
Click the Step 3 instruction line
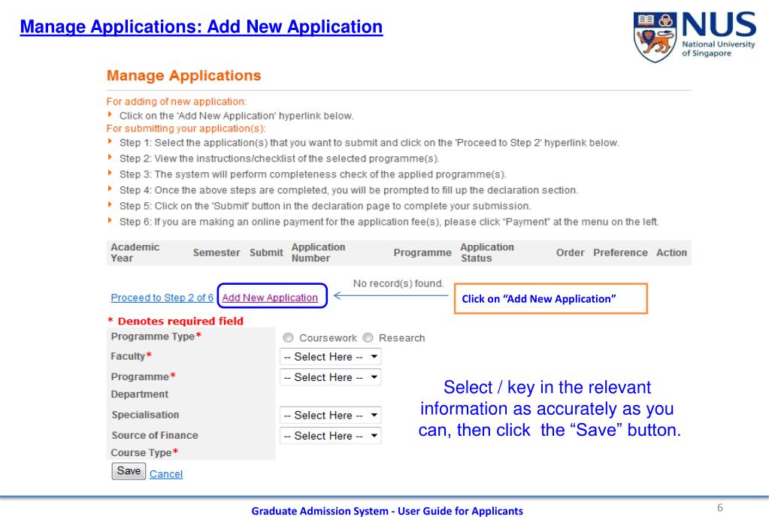coord(313,174)
